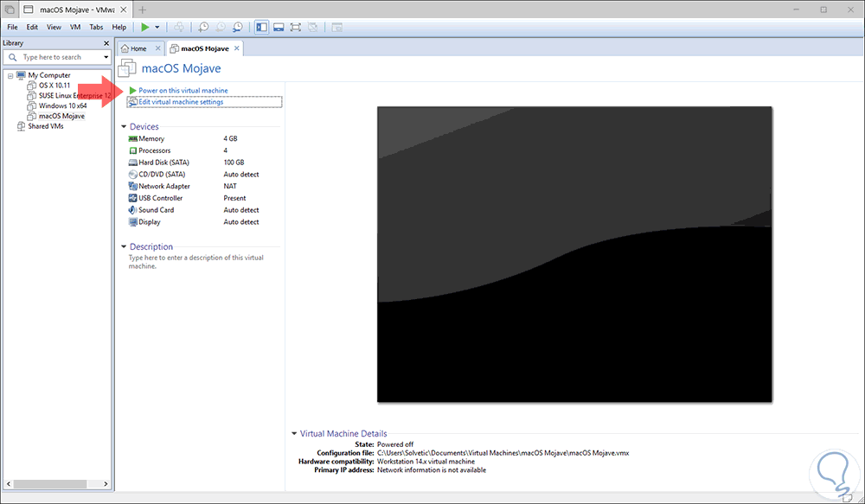
Task: Click the Unity mode toolbar icon
Action: (x=313, y=27)
